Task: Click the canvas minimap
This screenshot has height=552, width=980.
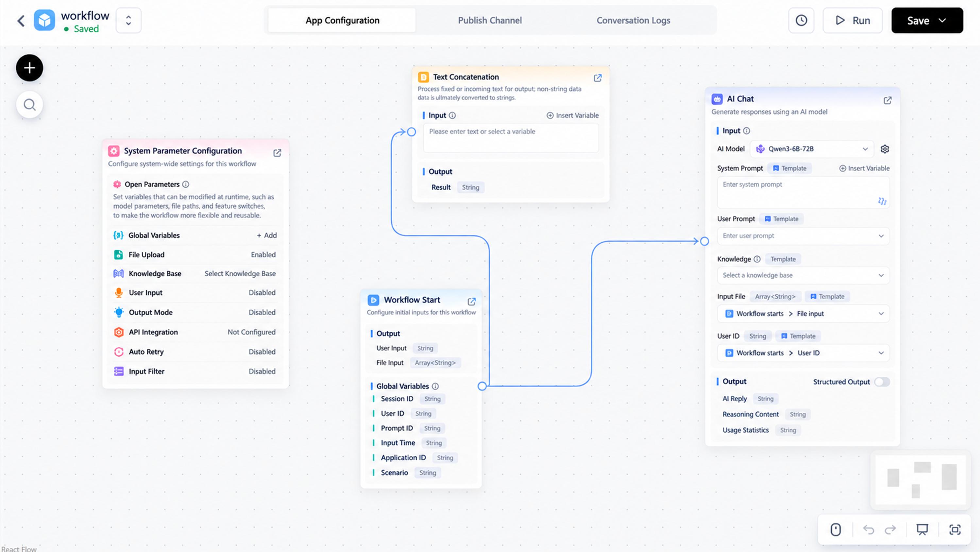Action: [x=920, y=480]
